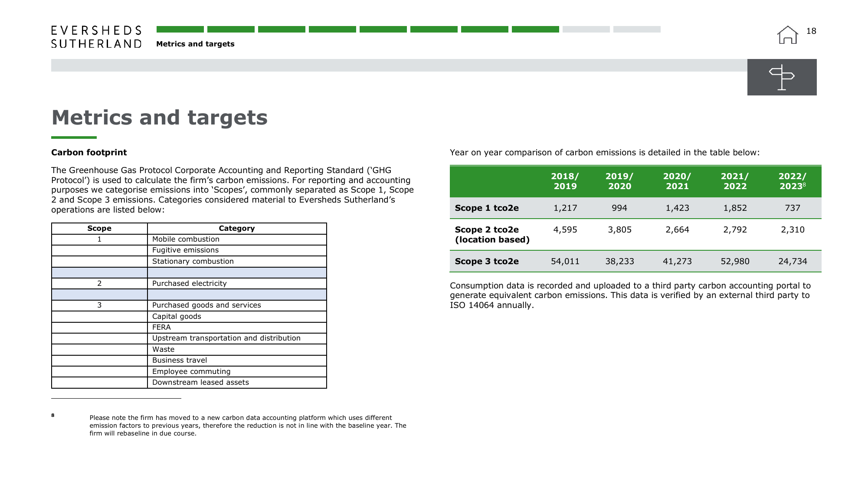868x488 pixels.
Task: Click the Scope 2 value '4,595'
Action: click(565, 230)
